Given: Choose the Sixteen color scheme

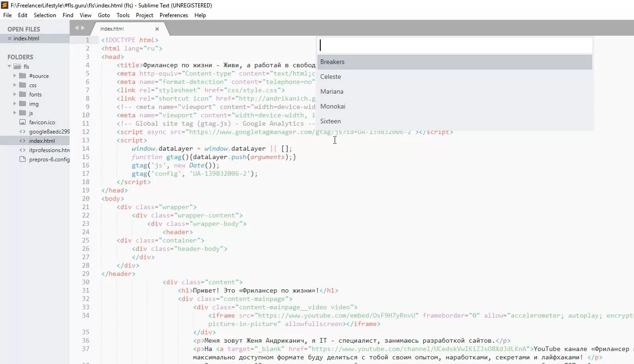Looking at the screenshot, I should (455, 121).
